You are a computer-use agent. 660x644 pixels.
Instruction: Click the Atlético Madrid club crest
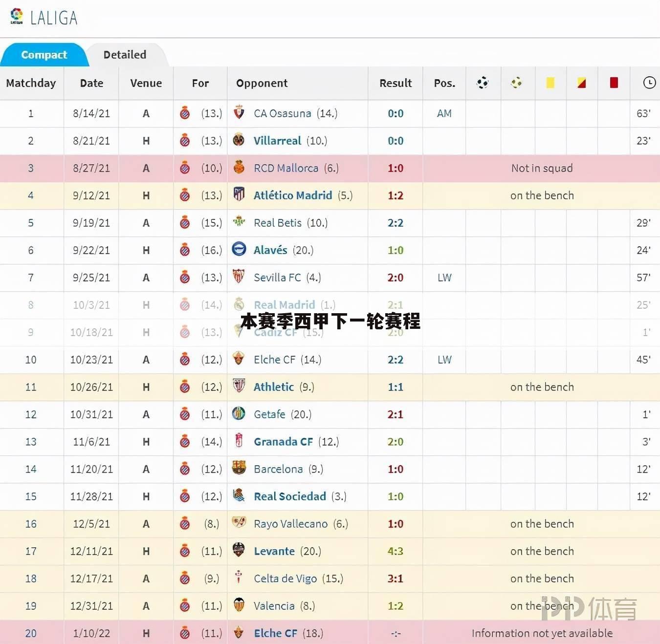click(239, 195)
